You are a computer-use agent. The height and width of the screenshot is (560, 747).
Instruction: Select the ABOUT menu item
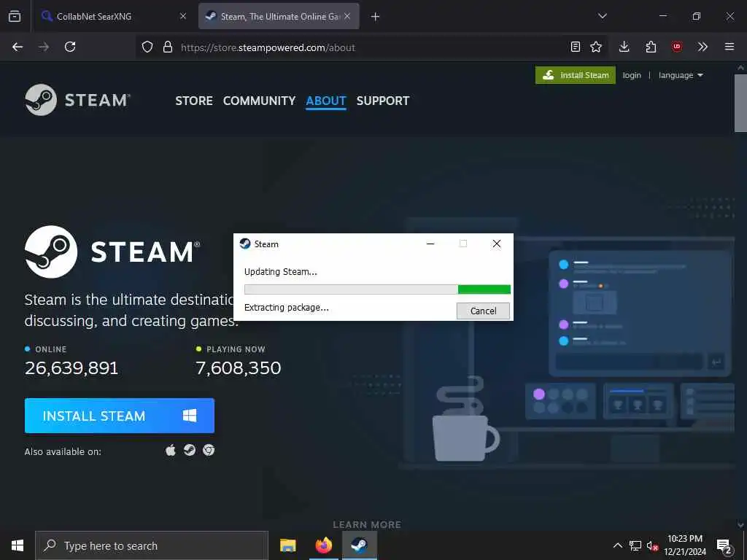326,101
